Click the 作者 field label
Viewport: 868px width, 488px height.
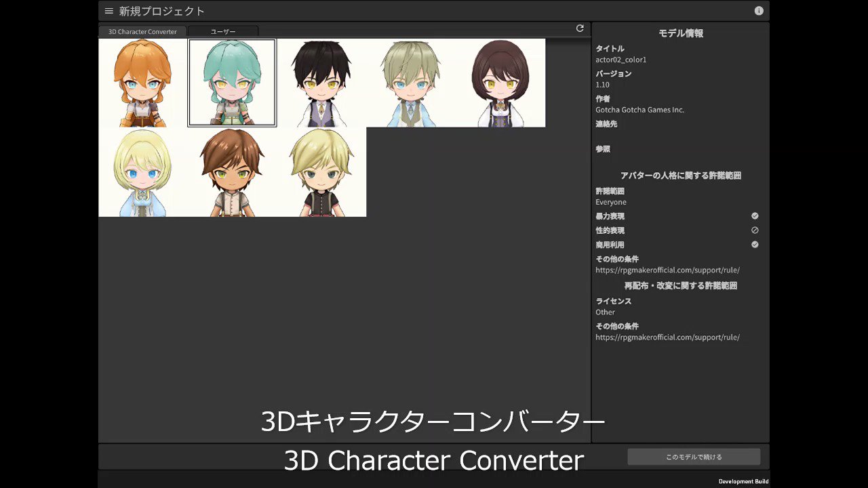[602, 99]
